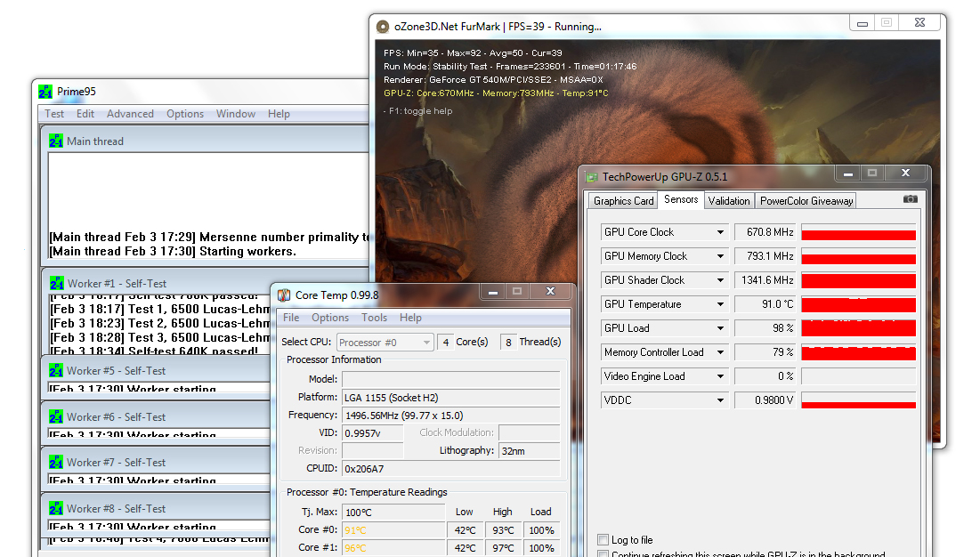
Task: Enable the Log to file checkbox
Action: [x=603, y=539]
